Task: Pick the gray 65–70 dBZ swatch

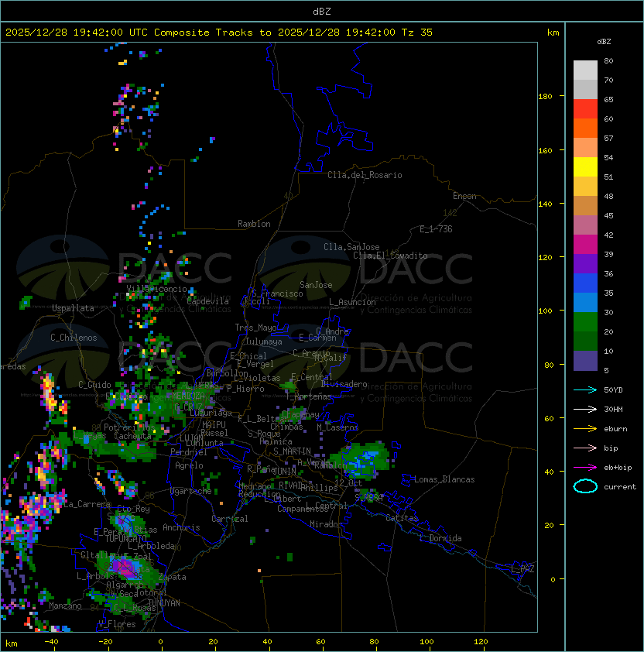Action: [585, 89]
